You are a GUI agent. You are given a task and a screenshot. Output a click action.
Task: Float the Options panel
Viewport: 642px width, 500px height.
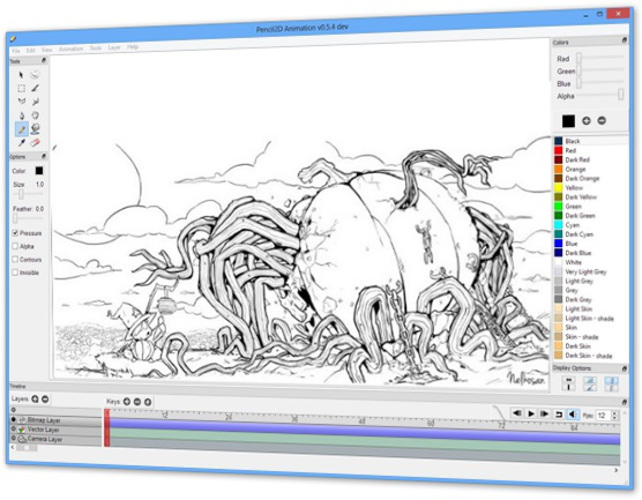click(x=44, y=156)
